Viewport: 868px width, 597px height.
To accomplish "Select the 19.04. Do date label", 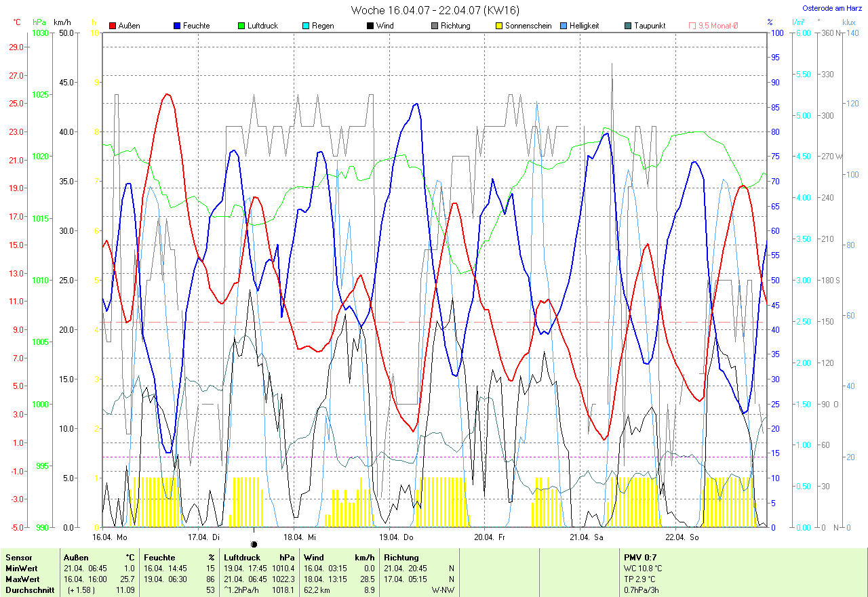I will point(396,537).
